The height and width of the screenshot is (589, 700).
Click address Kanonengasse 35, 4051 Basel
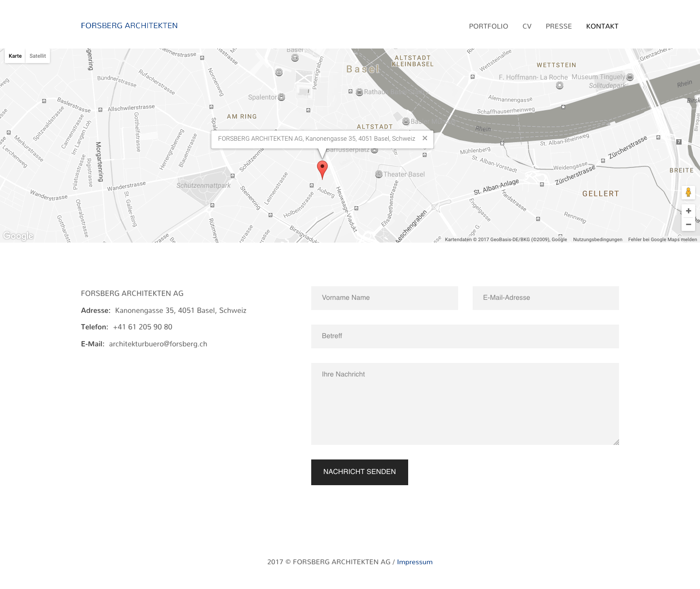tap(181, 311)
